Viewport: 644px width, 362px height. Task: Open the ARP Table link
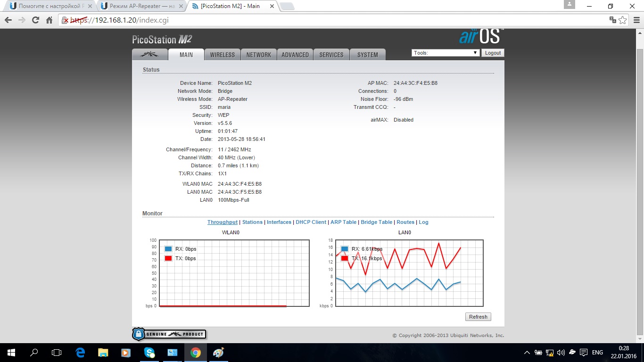(343, 222)
